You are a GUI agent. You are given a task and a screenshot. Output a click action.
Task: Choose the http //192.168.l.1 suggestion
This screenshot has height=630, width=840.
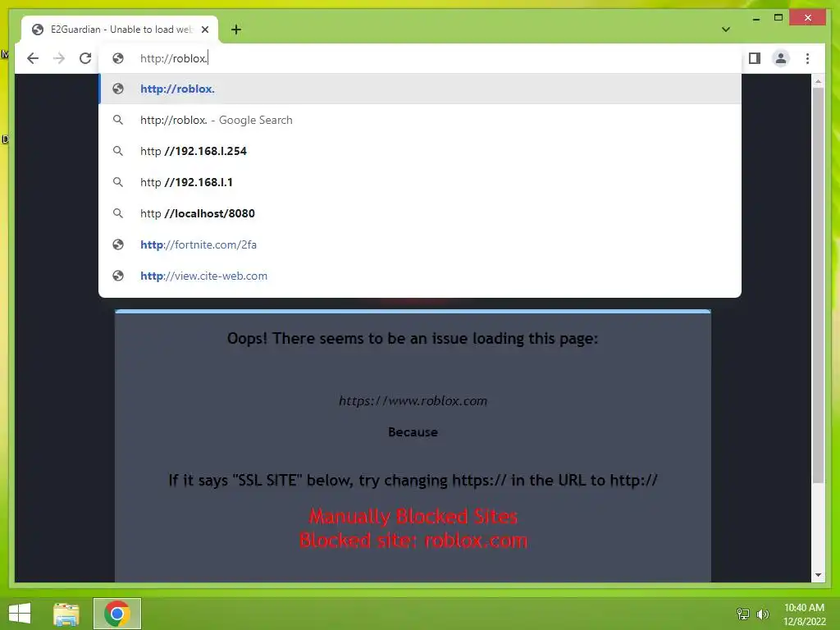[x=420, y=182]
